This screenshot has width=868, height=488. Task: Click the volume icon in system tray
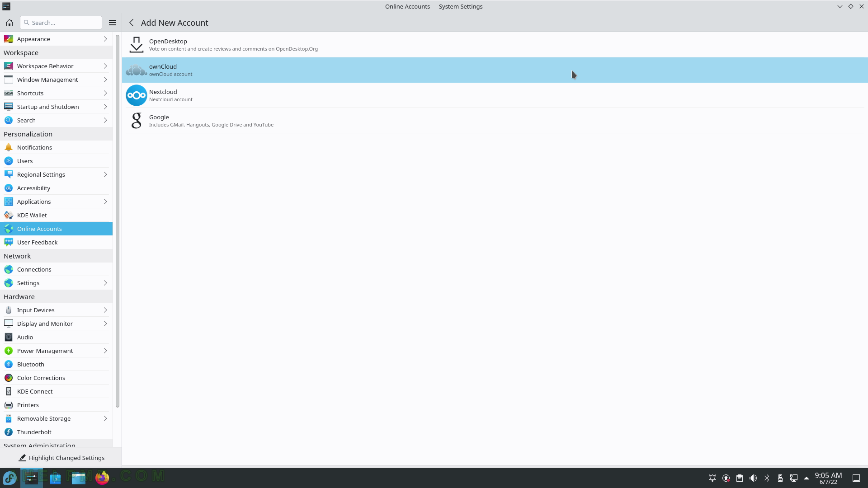pyautogui.click(x=753, y=478)
